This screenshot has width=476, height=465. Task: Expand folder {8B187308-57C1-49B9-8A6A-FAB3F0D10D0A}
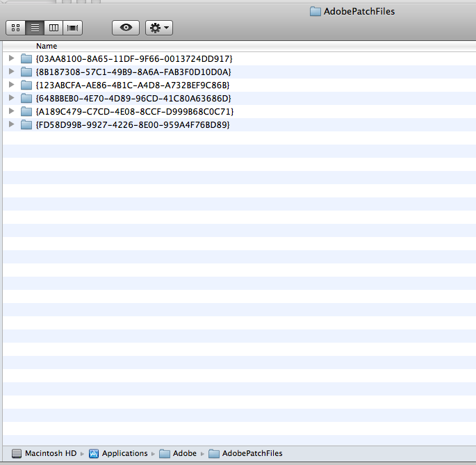click(x=12, y=72)
